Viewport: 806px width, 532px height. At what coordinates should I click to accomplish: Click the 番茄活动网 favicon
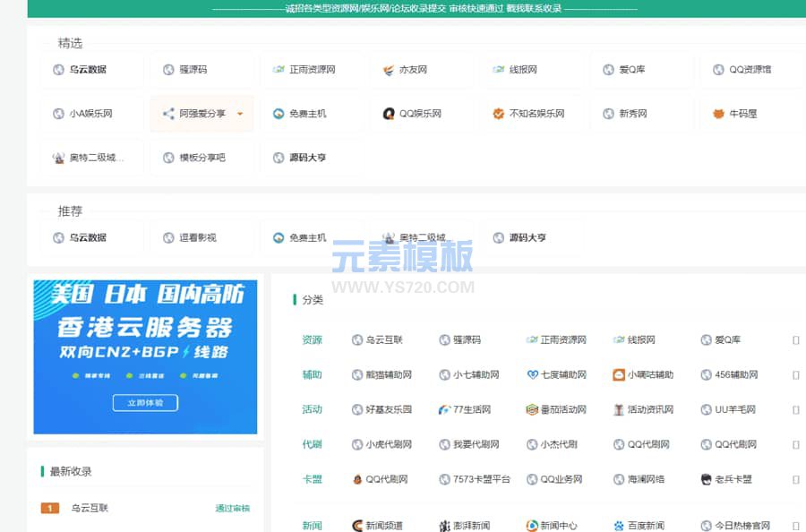(x=532, y=409)
